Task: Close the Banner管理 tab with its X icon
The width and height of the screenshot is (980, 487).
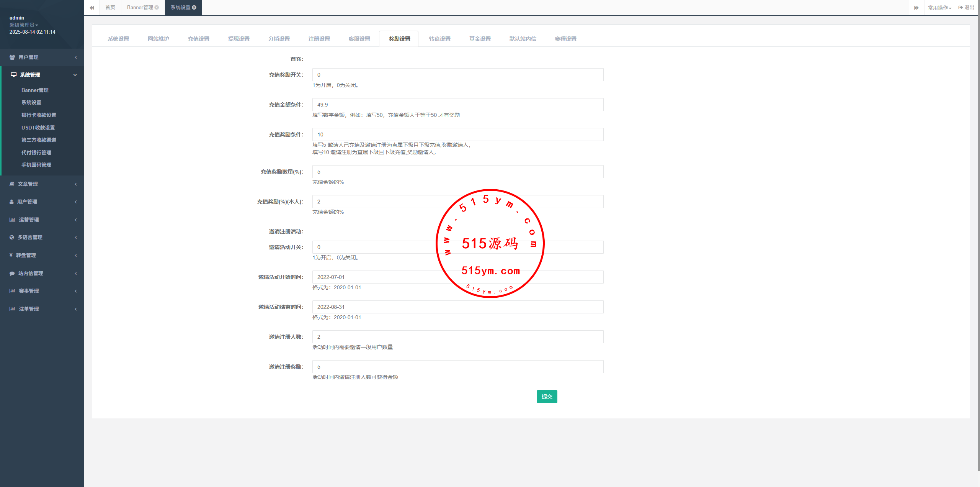Action: [x=157, y=7]
